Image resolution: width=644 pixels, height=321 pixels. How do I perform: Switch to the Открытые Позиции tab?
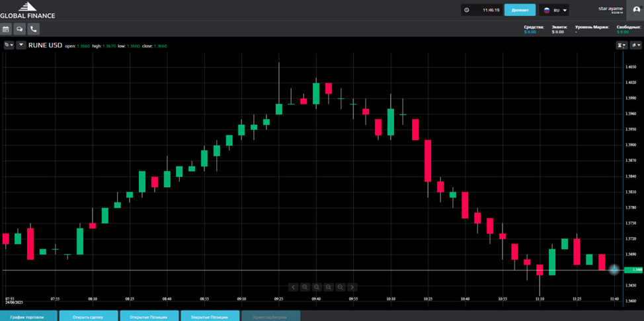click(149, 317)
